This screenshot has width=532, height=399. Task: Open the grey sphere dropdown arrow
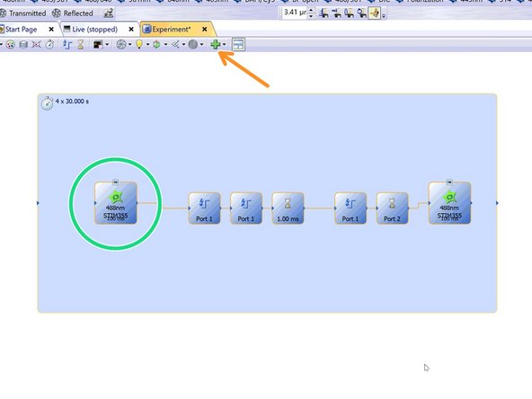click(201, 44)
